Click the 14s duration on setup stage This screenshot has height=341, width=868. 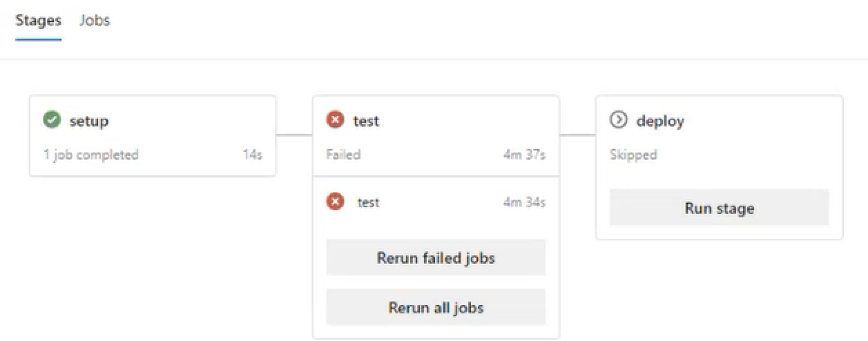point(252,155)
